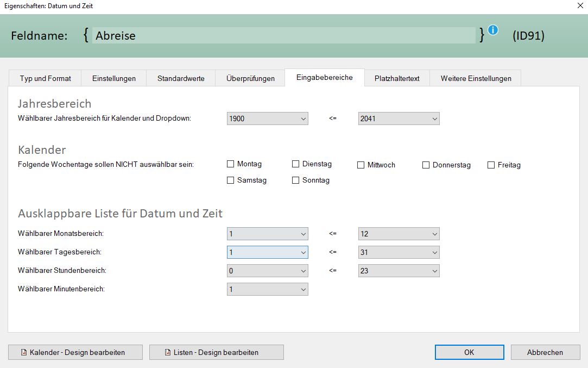The width and height of the screenshot is (588, 368).
Task: Click the Feldname input containing Abreise
Action: (x=283, y=36)
